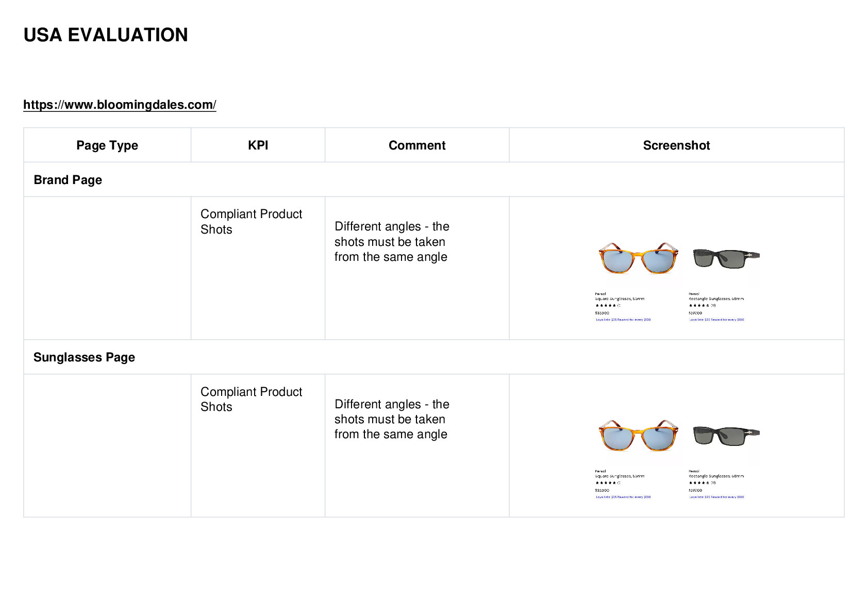
Task: Click the black rectangle sunglasses image in Brand Page row
Action: (x=726, y=258)
